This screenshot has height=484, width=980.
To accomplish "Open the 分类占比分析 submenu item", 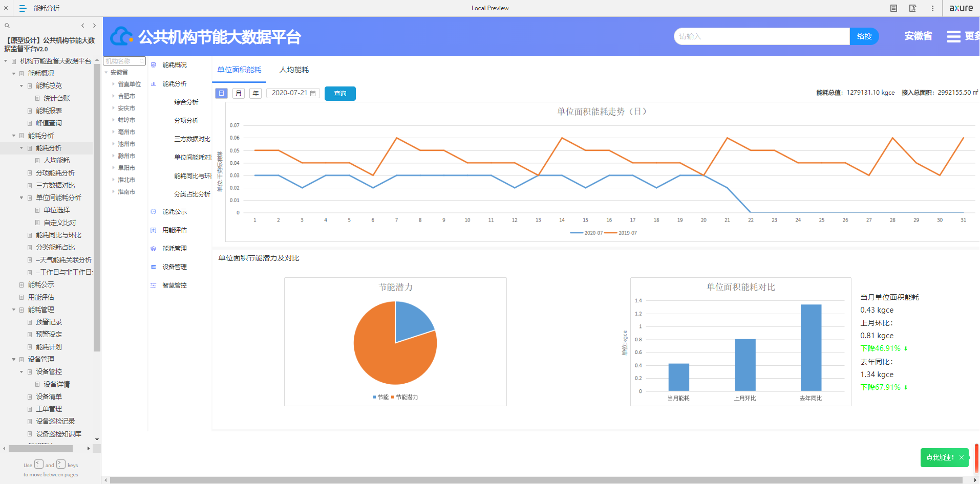I will pyautogui.click(x=193, y=194).
